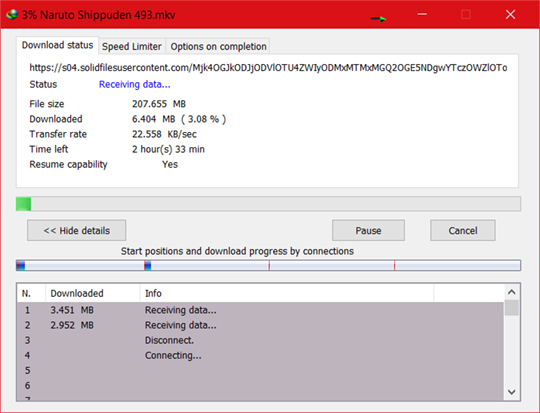Screen dimensions: 540x413
Task: Click the 22.558 KB/sec transfer rate value
Action: [165, 134]
